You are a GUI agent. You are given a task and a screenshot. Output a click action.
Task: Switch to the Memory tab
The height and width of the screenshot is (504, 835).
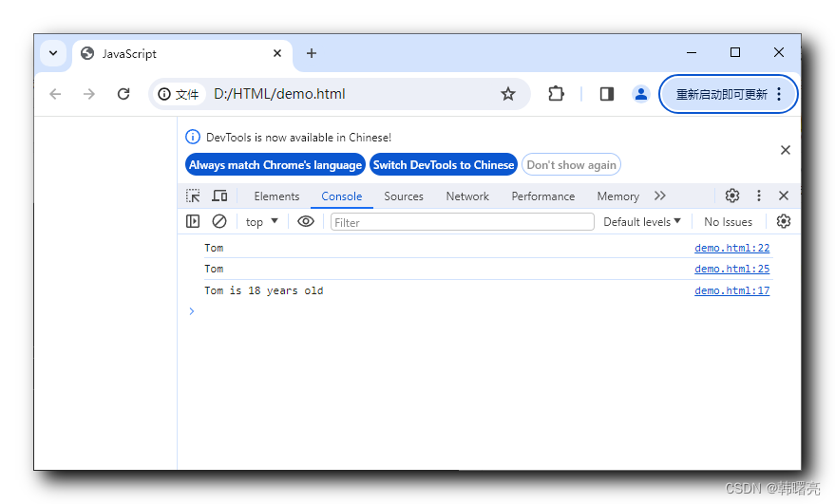pyautogui.click(x=617, y=196)
